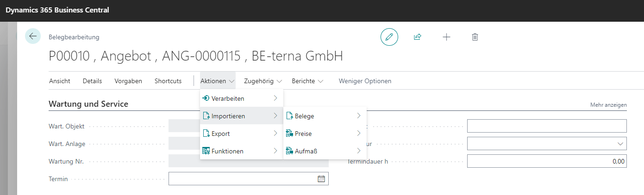This screenshot has height=195, width=644.
Task: Open the dropdown field above Termindauer h
Action: tap(546, 144)
